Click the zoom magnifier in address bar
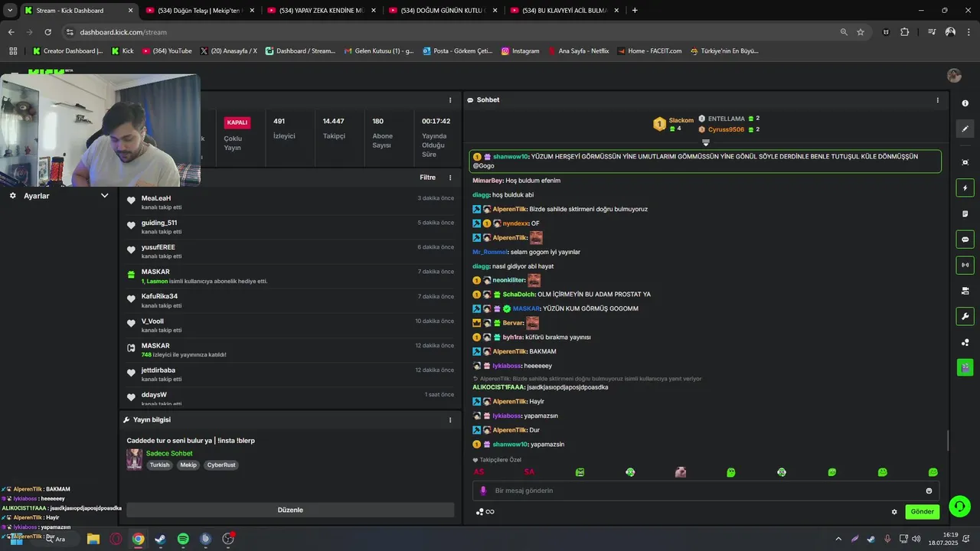This screenshot has width=980, height=551. tap(844, 32)
